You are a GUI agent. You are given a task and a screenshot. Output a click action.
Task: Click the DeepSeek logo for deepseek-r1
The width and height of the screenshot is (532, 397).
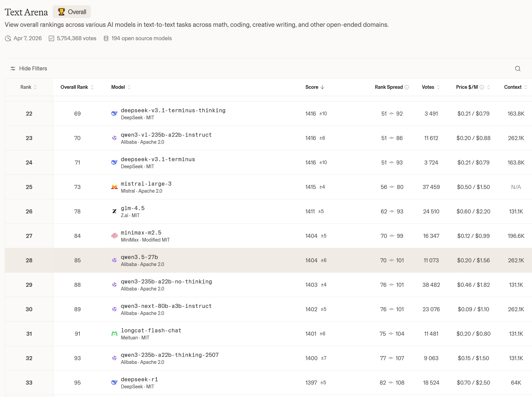(x=114, y=383)
